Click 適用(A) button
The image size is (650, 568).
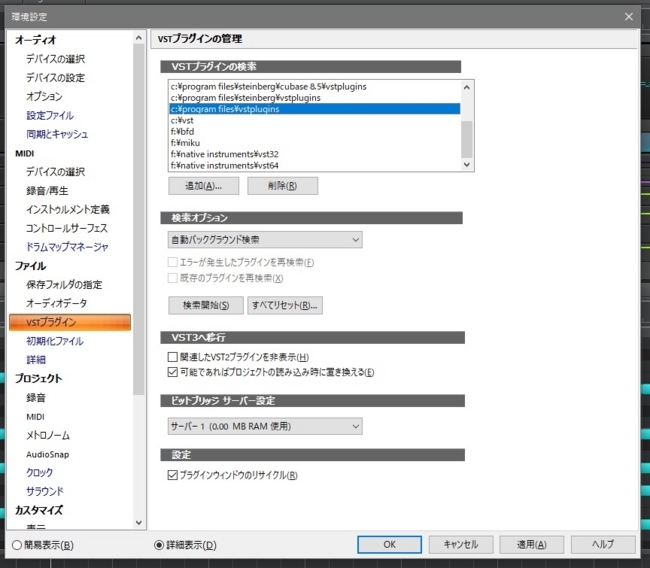[531, 544]
